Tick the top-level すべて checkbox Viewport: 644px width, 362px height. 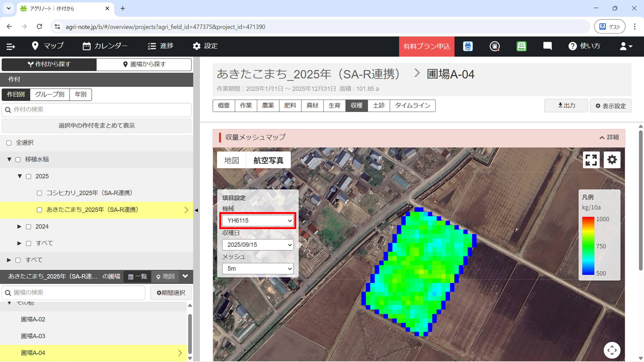click(18, 260)
